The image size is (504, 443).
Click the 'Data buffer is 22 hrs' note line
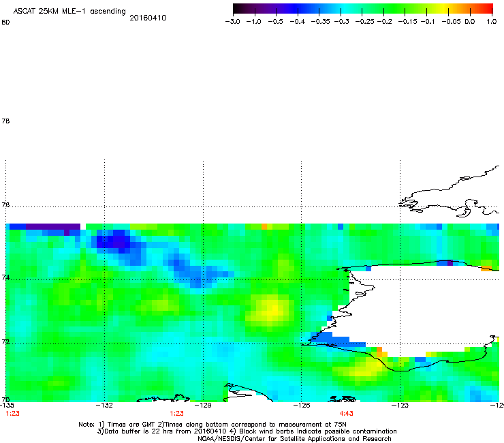click(247, 431)
